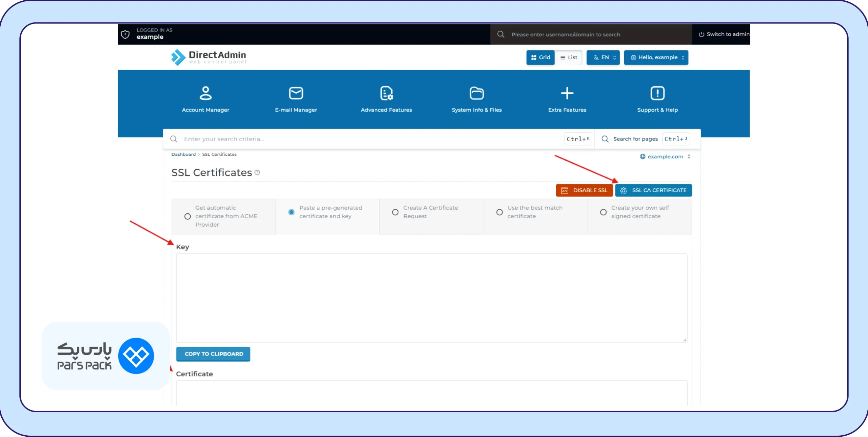Click the Search for pages magnifier icon
Image resolution: width=868 pixels, height=437 pixels.
(x=605, y=139)
